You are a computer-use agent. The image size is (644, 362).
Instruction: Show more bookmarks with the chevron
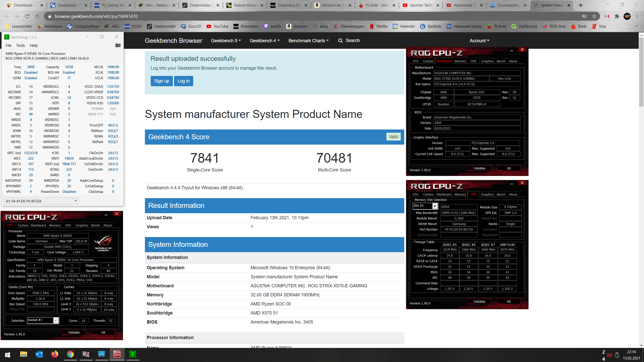point(637,26)
